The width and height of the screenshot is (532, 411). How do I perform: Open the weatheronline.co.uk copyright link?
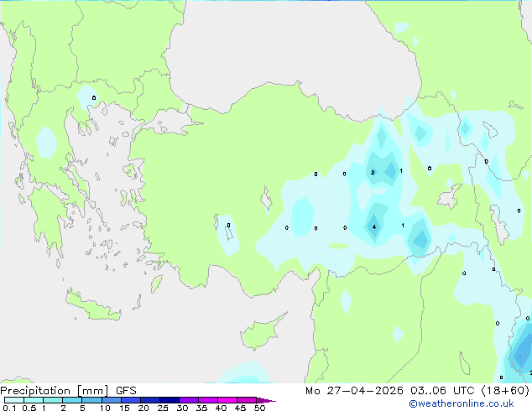coord(462,403)
